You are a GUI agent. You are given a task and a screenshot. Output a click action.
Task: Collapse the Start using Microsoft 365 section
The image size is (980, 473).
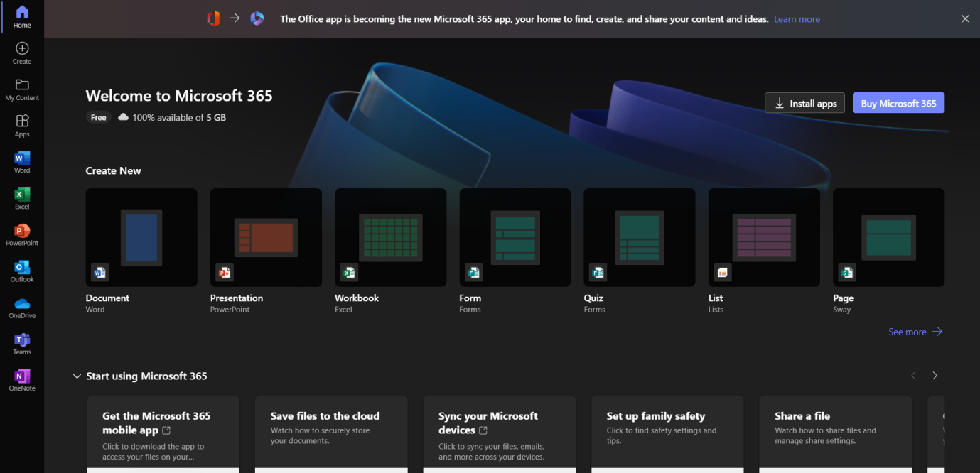tap(77, 376)
